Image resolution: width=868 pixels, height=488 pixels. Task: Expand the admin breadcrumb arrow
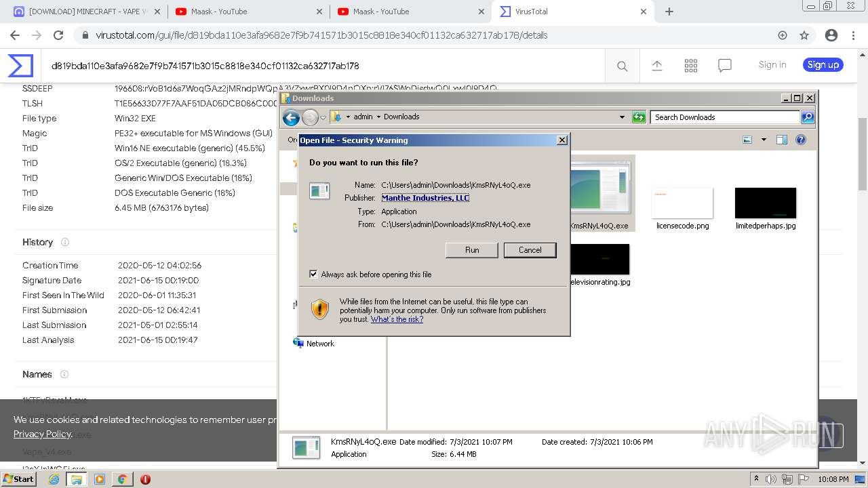(x=378, y=117)
